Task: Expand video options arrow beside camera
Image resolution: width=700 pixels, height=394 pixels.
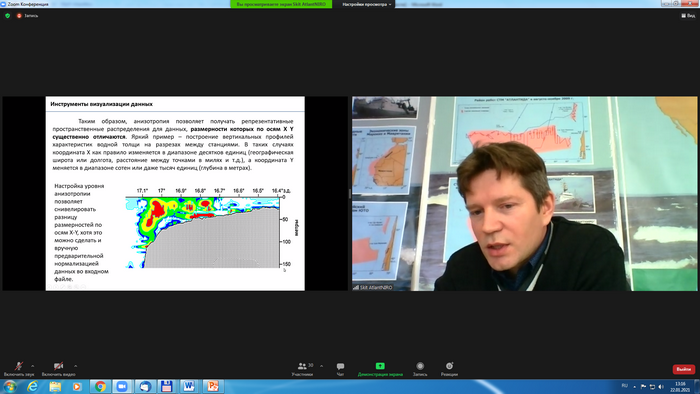Action: coord(75,366)
